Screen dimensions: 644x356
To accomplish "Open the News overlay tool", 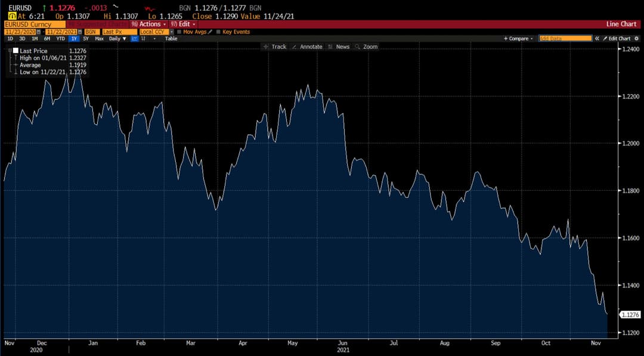I will 339,47.
